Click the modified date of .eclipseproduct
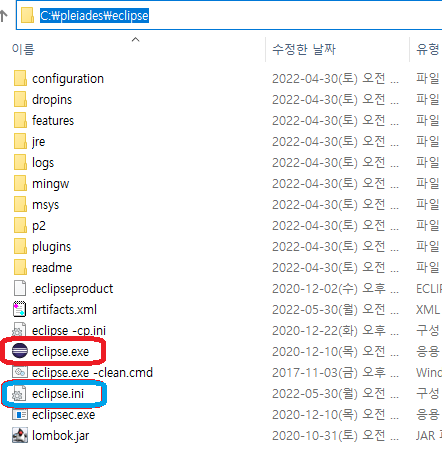 pos(335,289)
